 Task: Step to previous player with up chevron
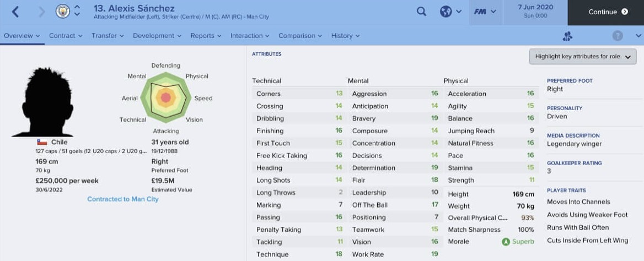point(77,7)
